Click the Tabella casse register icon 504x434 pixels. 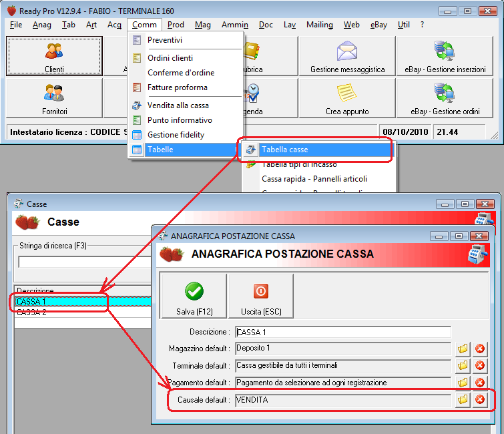point(251,150)
